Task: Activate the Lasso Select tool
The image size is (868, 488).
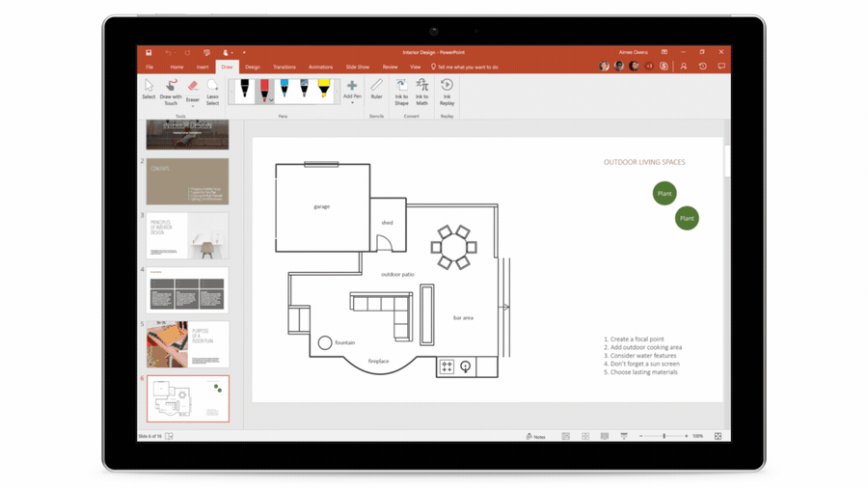Action: tap(212, 92)
